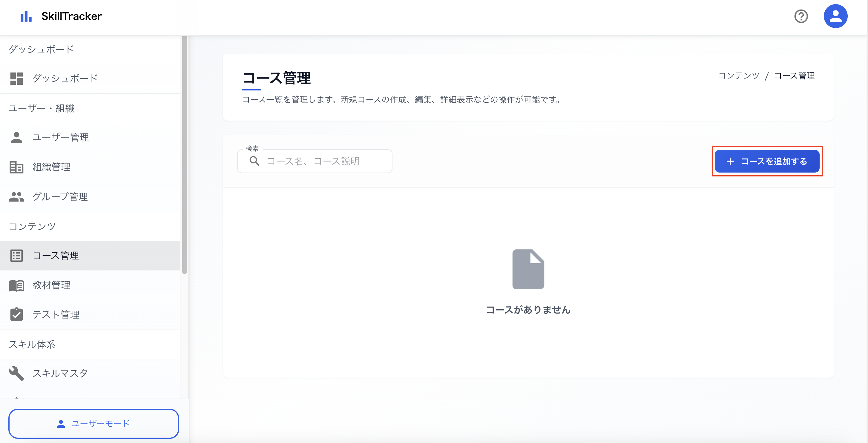The width and height of the screenshot is (868, 443).
Task: Click the empty document icon above コースがありません
Action: pos(528,269)
